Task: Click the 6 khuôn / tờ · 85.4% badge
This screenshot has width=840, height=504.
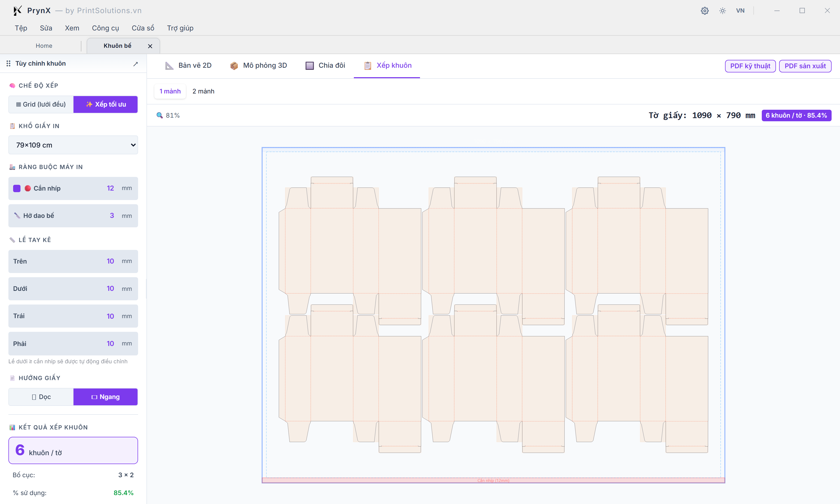Action: 796,115
